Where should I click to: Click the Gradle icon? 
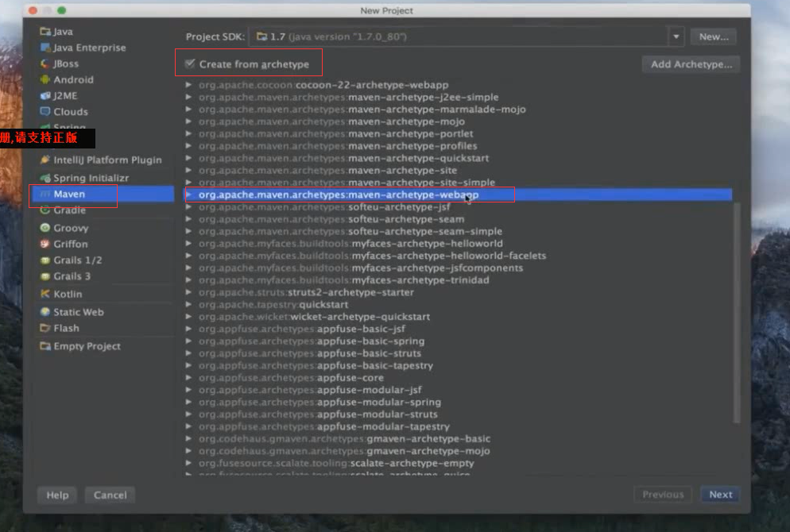[45, 210]
